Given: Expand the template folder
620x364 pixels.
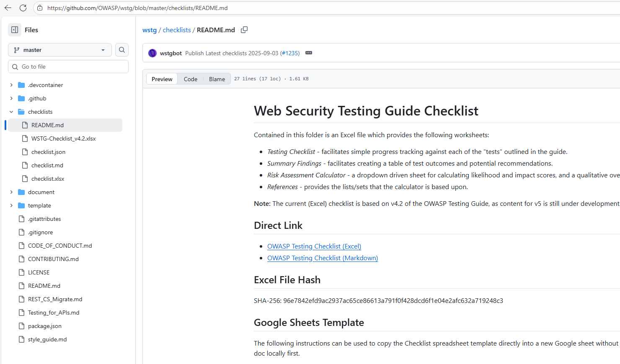Looking at the screenshot, I should tap(11, 205).
